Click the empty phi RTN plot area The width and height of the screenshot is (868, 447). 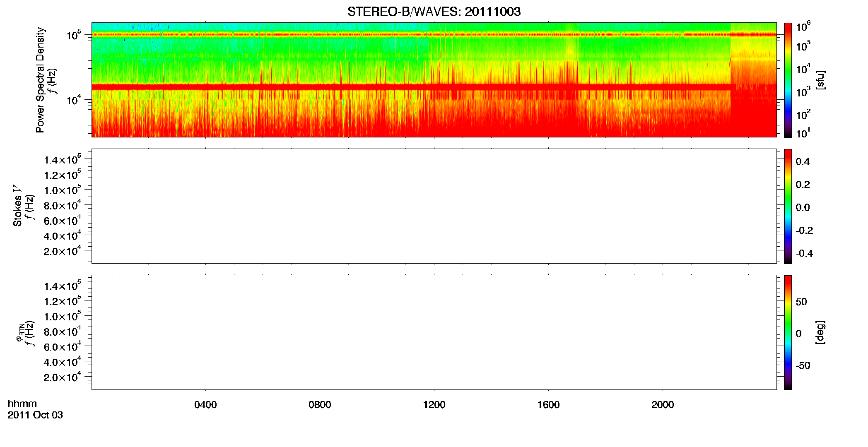tap(434, 332)
